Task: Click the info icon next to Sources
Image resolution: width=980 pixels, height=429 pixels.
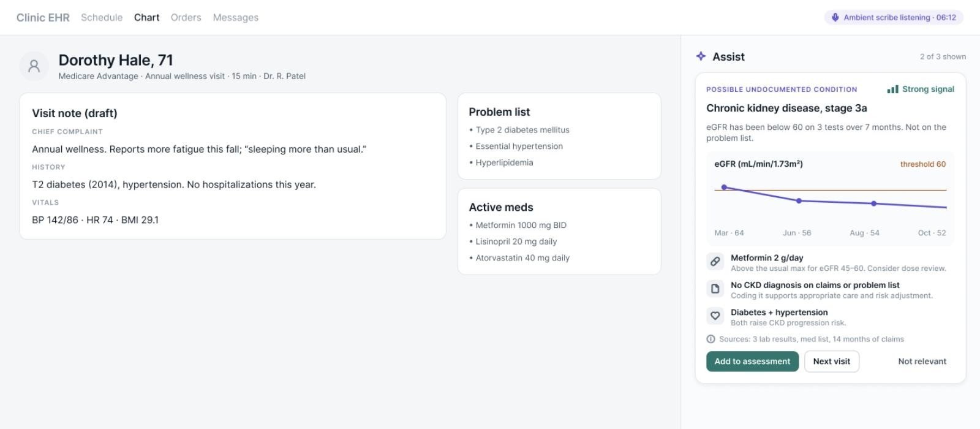Action: [710, 339]
